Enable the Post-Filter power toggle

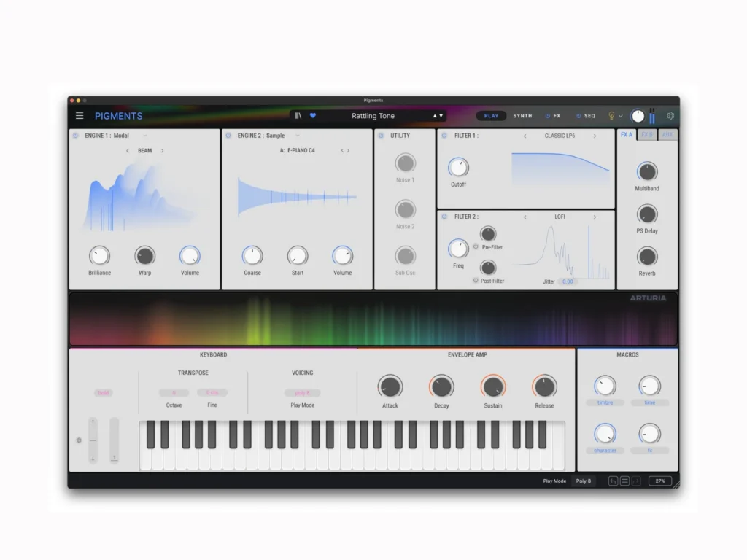click(x=476, y=281)
